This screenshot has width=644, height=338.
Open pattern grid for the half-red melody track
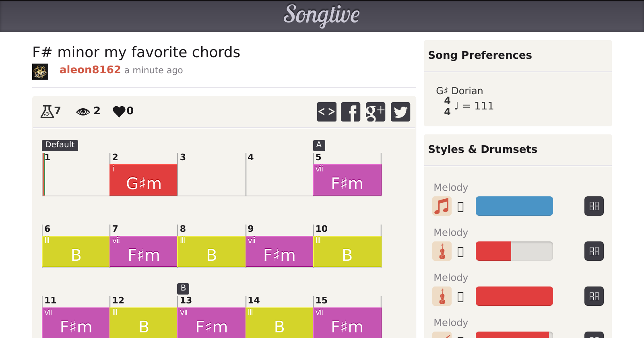point(594,251)
